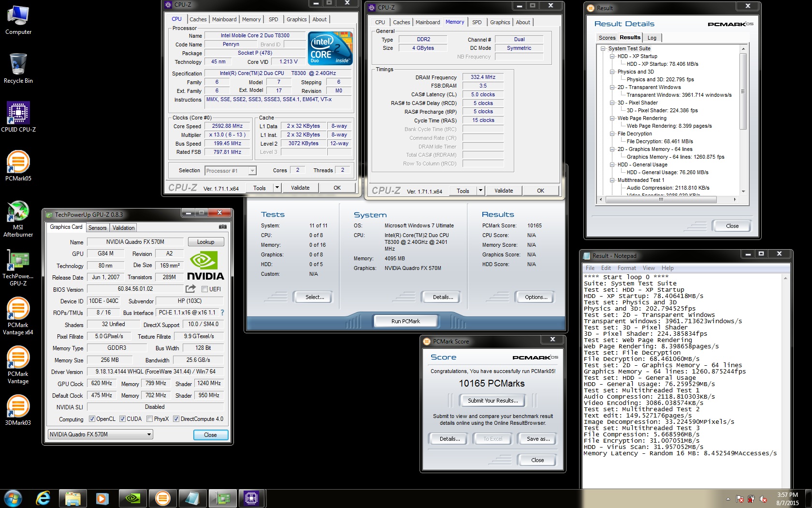
Task: Click Select... under the Tests section
Action: [315, 297]
